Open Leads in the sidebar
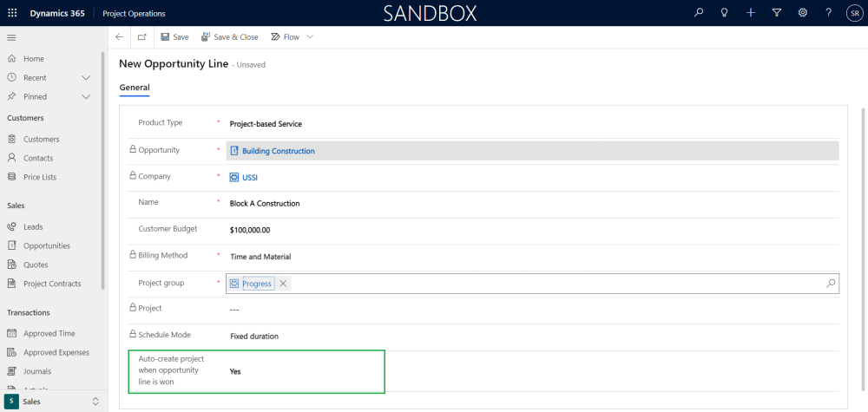The image size is (868, 412). (33, 226)
